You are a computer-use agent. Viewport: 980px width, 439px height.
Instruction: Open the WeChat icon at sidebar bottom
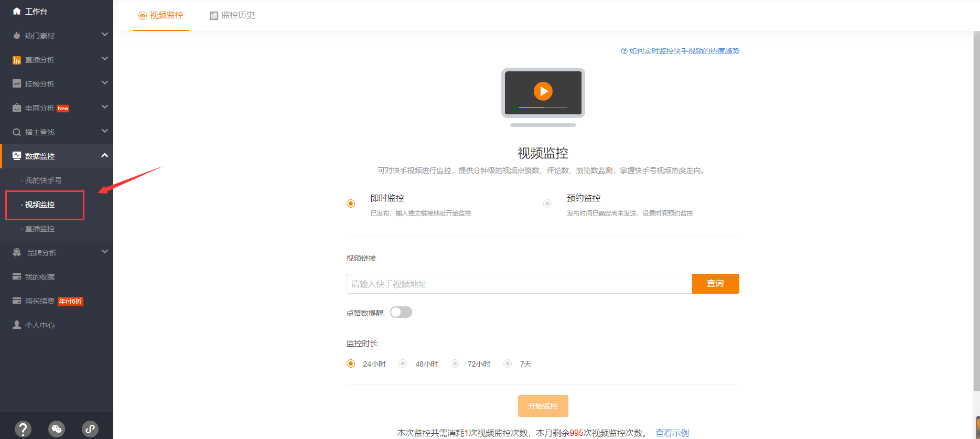pos(57,429)
